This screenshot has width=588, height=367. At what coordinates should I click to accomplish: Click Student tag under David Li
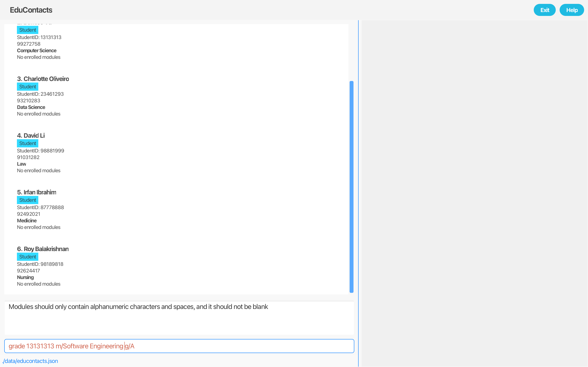point(27,143)
